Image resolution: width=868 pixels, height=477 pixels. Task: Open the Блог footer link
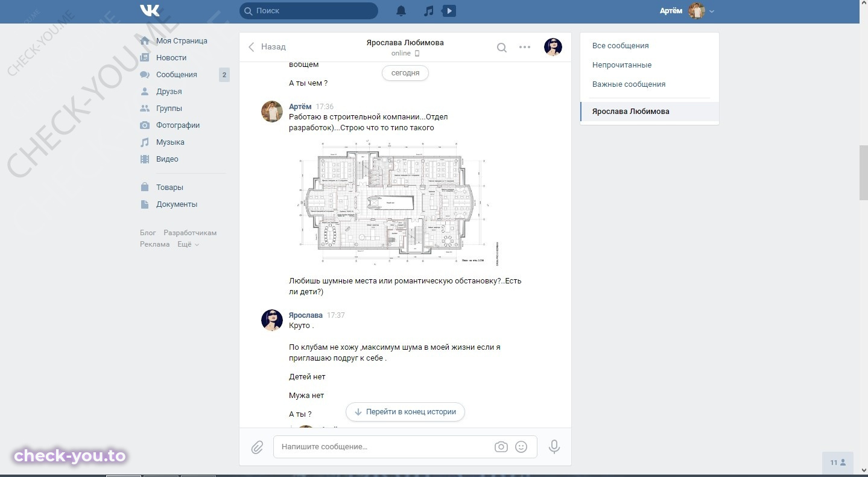[x=148, y=233]
